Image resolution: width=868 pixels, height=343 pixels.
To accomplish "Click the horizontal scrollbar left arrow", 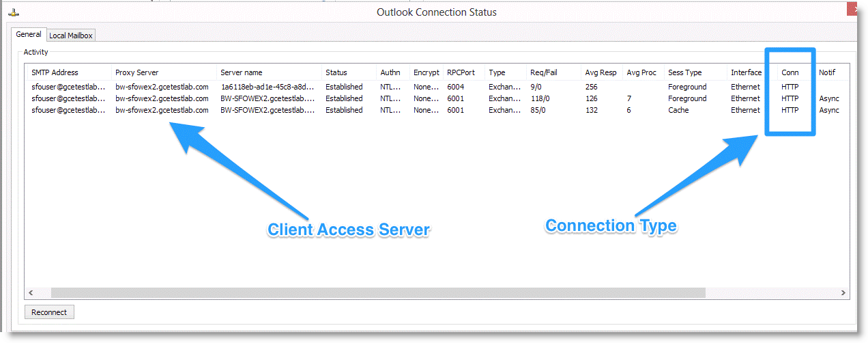I will pos(31,292).
